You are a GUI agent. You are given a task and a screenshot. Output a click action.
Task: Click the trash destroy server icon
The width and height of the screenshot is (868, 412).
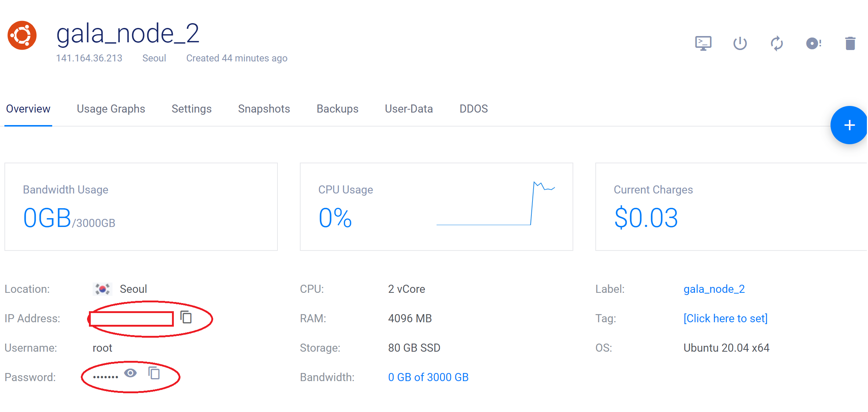[850, 43]
